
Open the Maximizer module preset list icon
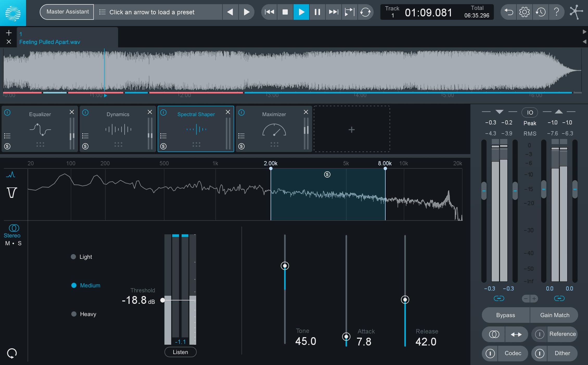click(x=241, y=136)
